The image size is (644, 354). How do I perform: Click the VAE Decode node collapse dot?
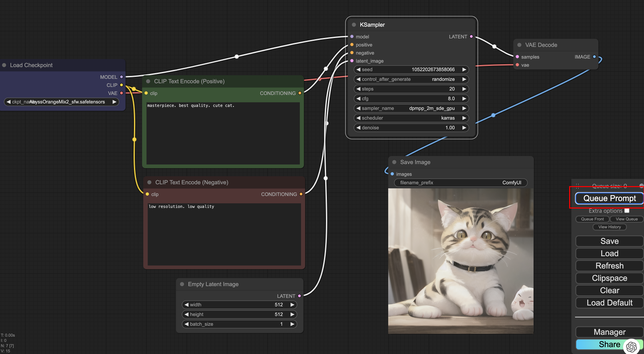(519, 45)
